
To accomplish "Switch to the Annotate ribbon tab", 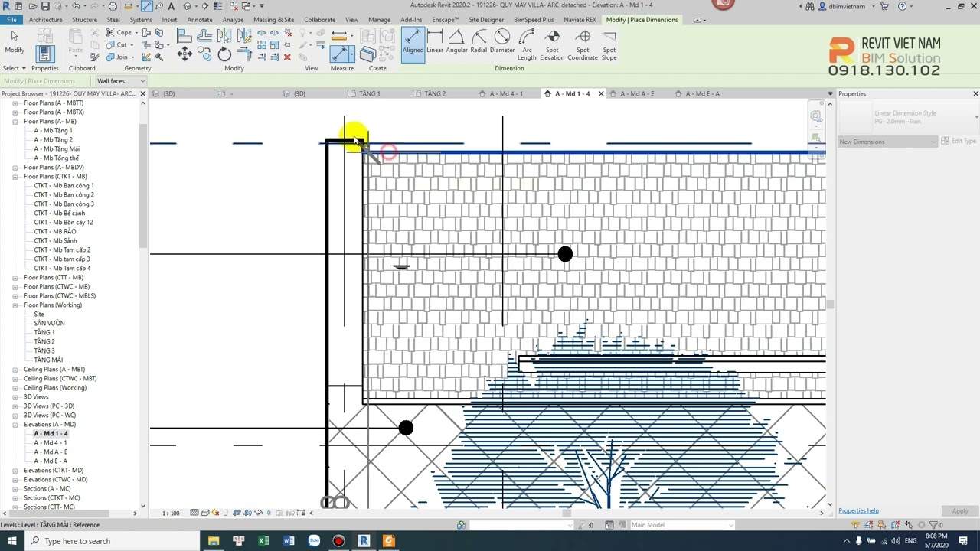I will (x=200, y=20).
